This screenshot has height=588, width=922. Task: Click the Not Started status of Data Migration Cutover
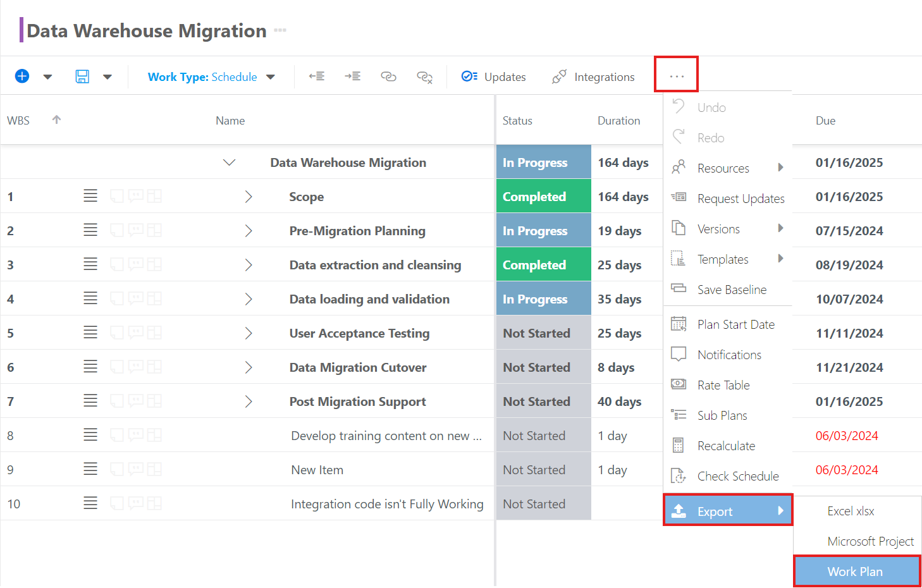pos(544,367)
